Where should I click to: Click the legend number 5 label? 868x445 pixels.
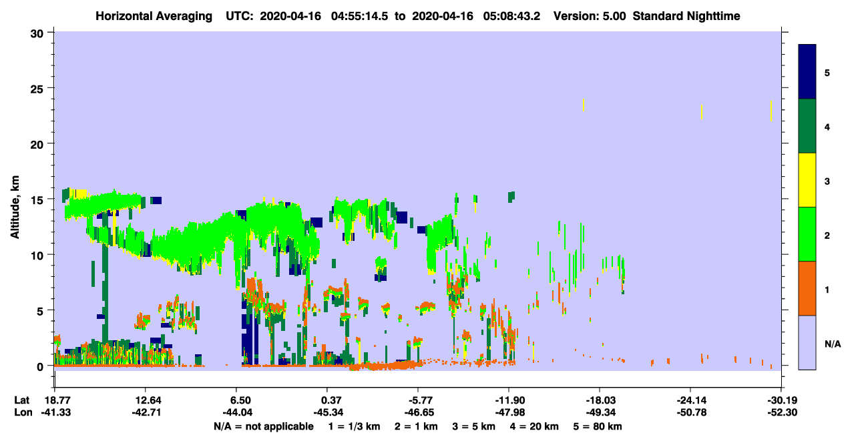coord(827,72)
